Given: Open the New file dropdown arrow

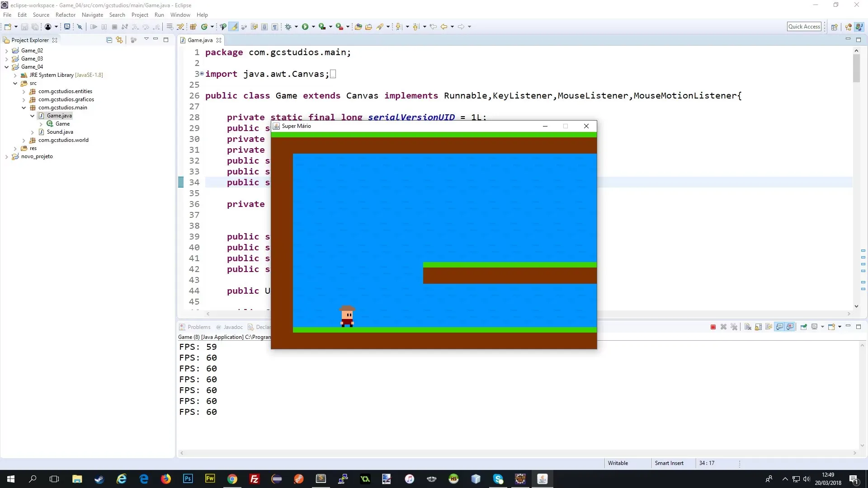Looking at the screenshot, I should (x=16, y=27).
